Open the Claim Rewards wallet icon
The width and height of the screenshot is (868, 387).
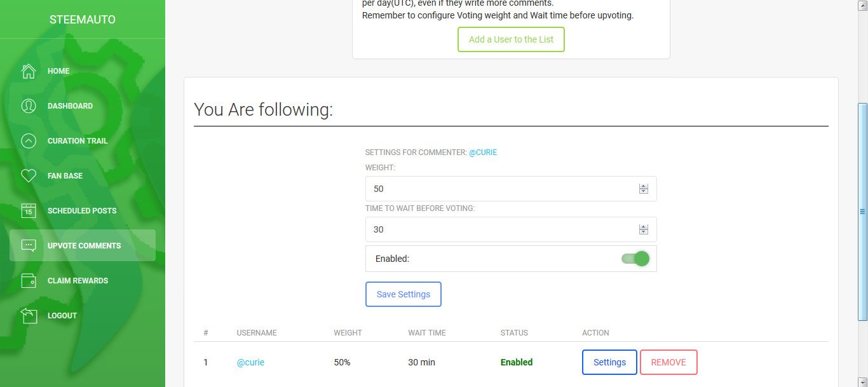point(29,281)
